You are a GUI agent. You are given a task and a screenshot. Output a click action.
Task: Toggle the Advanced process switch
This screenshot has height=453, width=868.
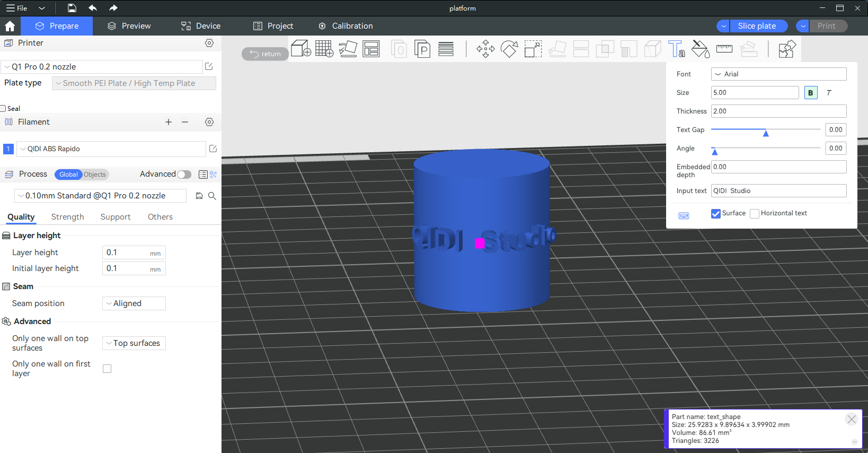point(184,175)
